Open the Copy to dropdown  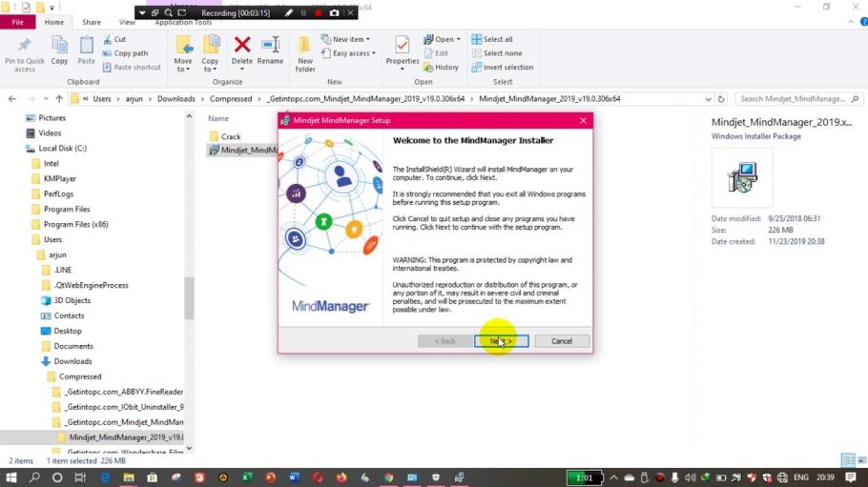coord(210,53)
